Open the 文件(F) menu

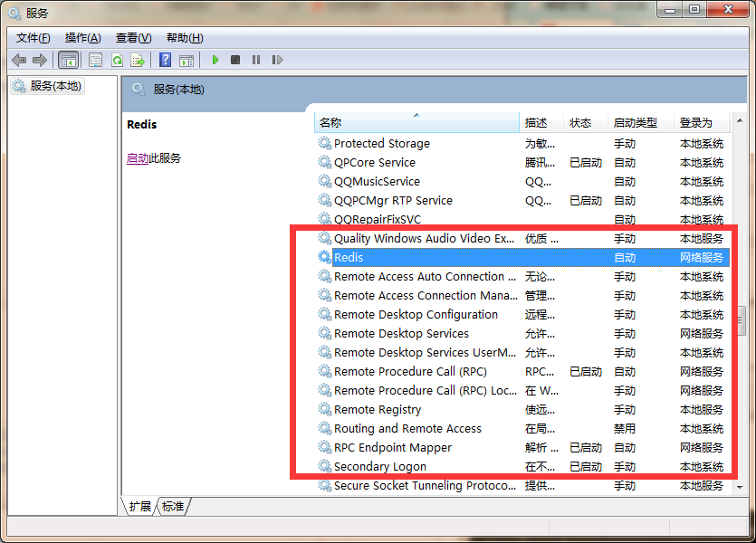click(33, 38)
